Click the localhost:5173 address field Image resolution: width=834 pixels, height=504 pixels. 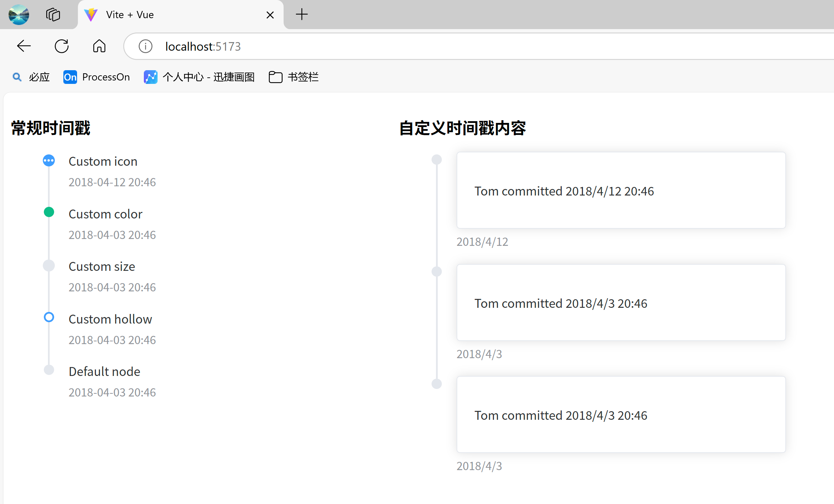[411, 46]
